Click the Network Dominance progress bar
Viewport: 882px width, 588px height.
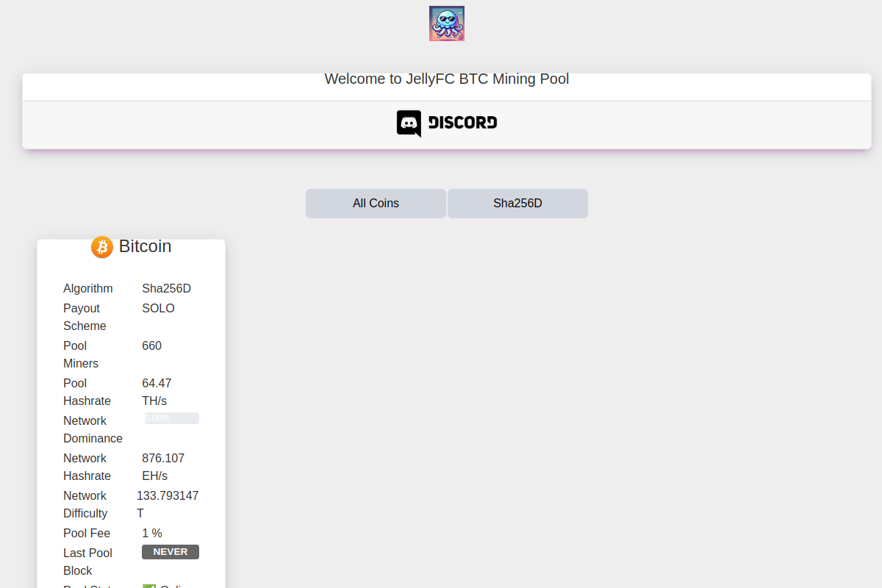171,418
